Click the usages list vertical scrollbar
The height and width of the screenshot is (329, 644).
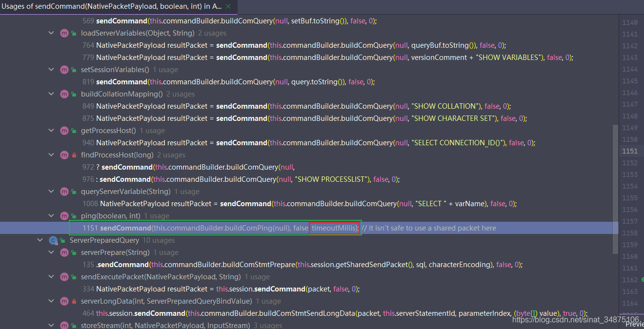(x=615, y=189)
